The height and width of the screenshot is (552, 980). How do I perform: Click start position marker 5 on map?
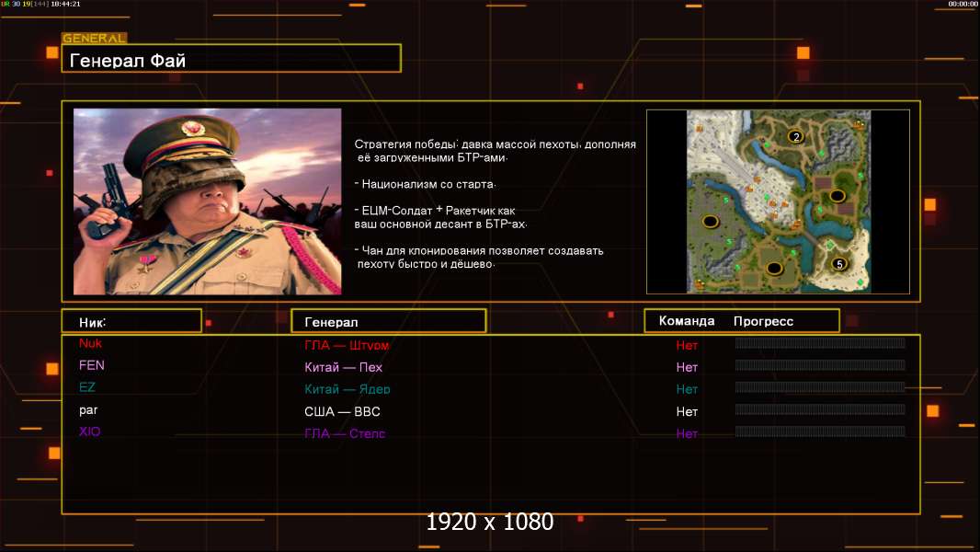[838, 264]
